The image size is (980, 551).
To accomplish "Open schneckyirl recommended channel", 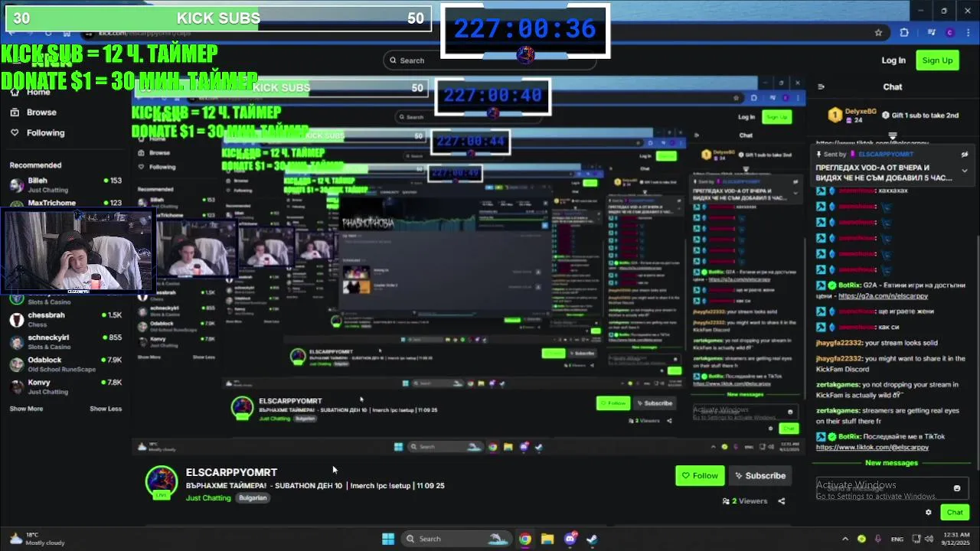I will click(66, 342).
